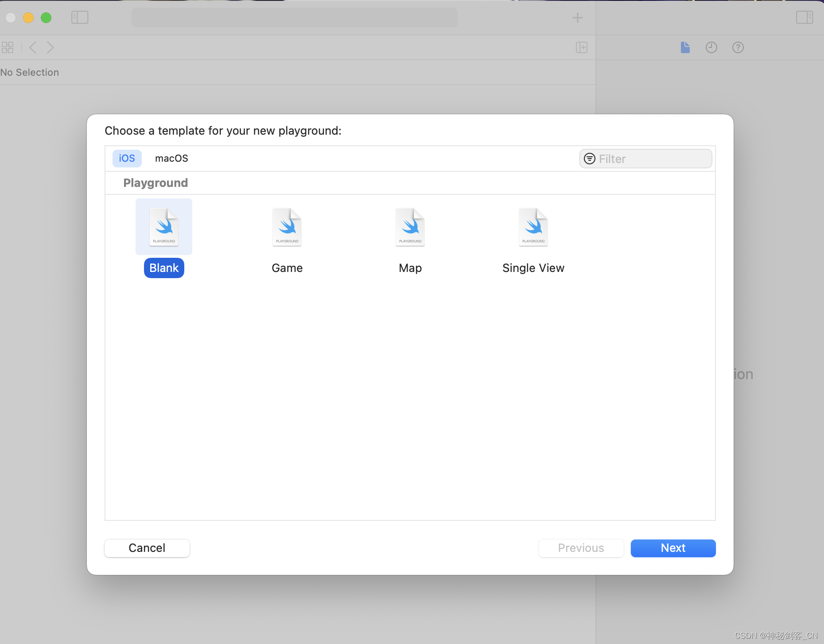The width and height of the screenshot is (824, 644).
Task: Show the Quick Help inspector
Action: point(738,47)
